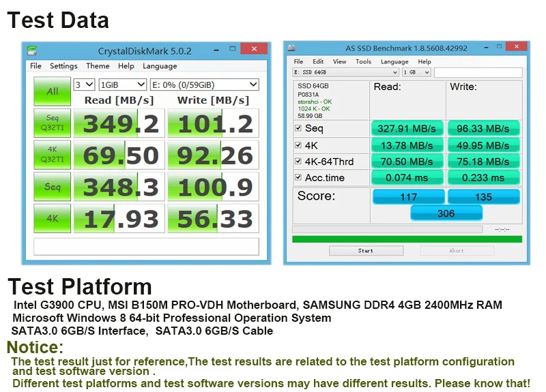Open Tools menu in AS SSD Benchmark
Image resolution: width=546 pixels, height=392 pixels.
[x=363, y=61]
